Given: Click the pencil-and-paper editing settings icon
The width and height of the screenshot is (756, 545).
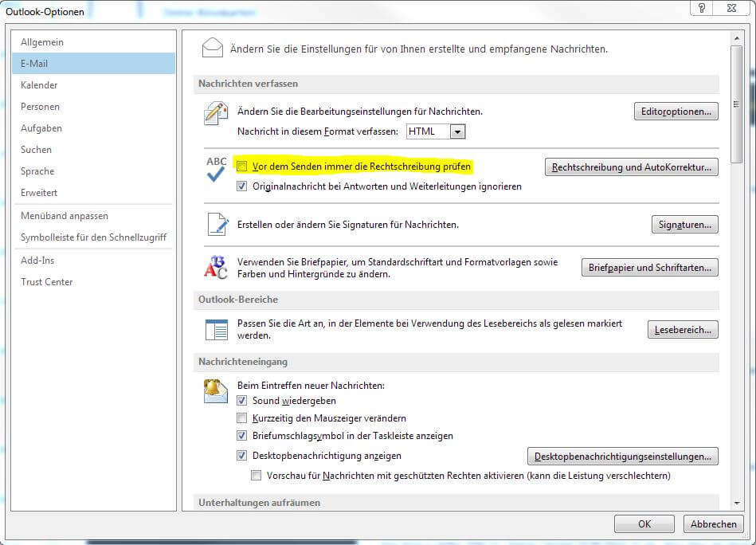Looking at the screenshot, I should pyautogui.click(x=216, y=113).
